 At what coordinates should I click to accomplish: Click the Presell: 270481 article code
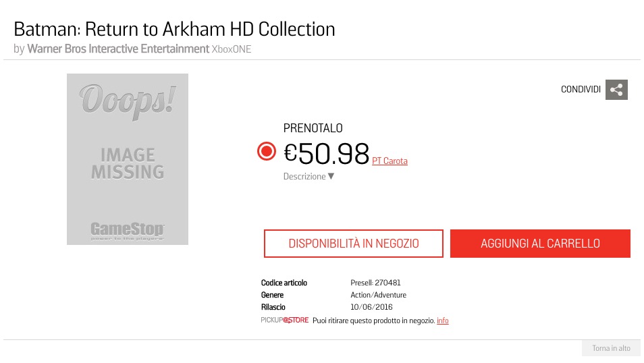tap(375, 283)
